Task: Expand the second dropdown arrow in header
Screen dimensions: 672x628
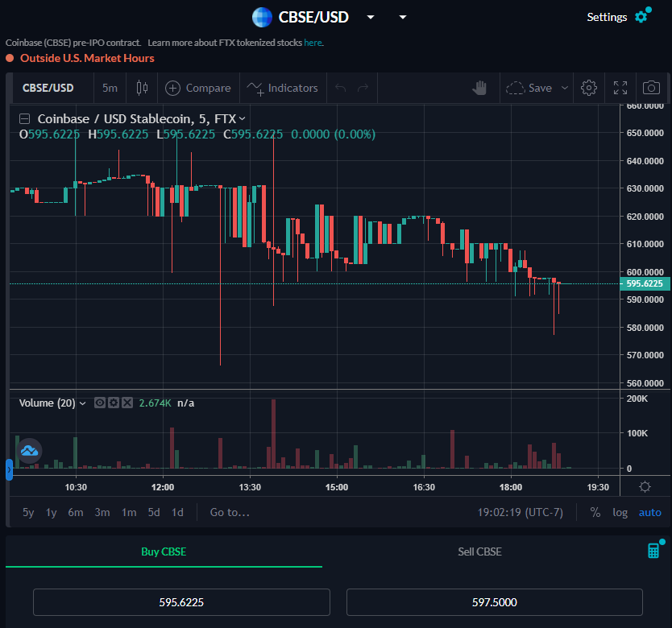Action: pos(402,17)
